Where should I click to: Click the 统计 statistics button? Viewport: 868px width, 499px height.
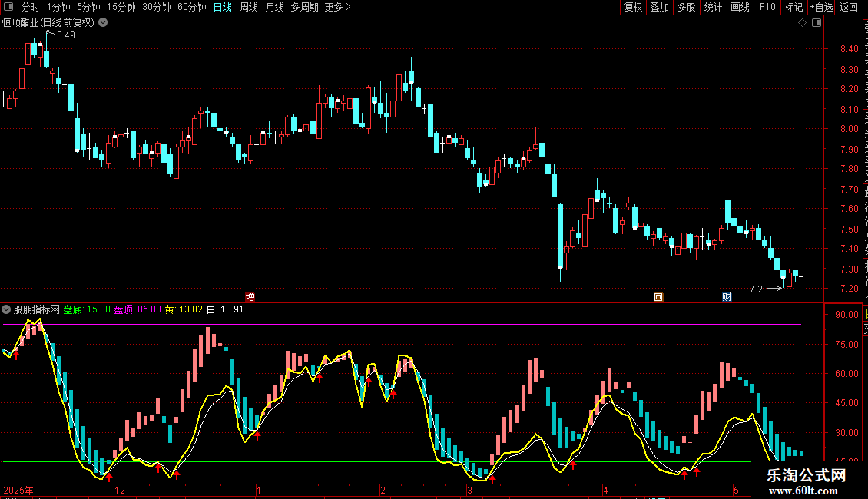[x=713, y=7]
